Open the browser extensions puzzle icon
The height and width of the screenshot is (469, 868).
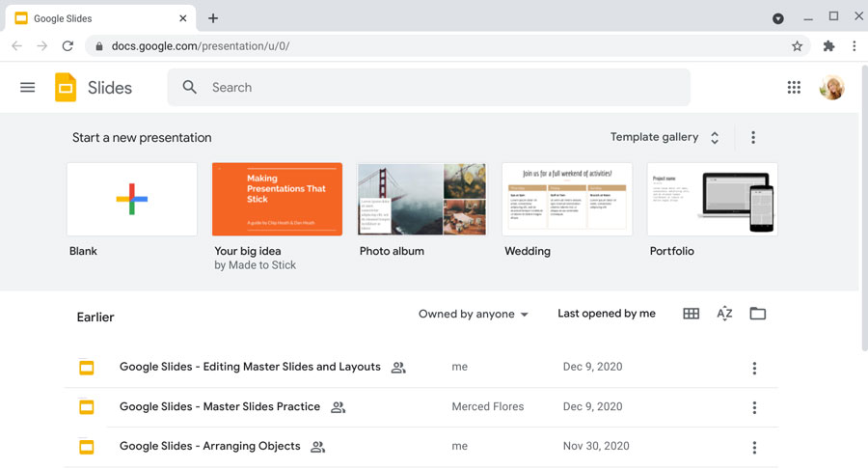[x=828, y=46]
